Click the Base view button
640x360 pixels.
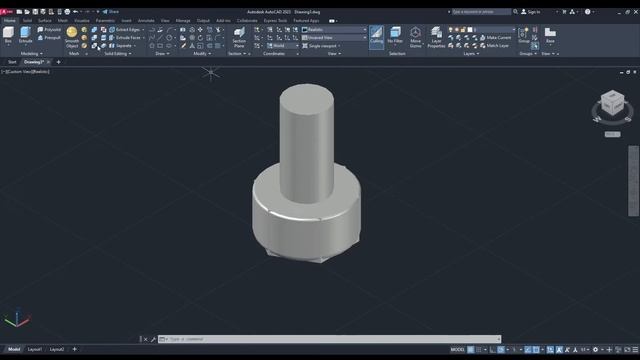(x=550, y=36)
